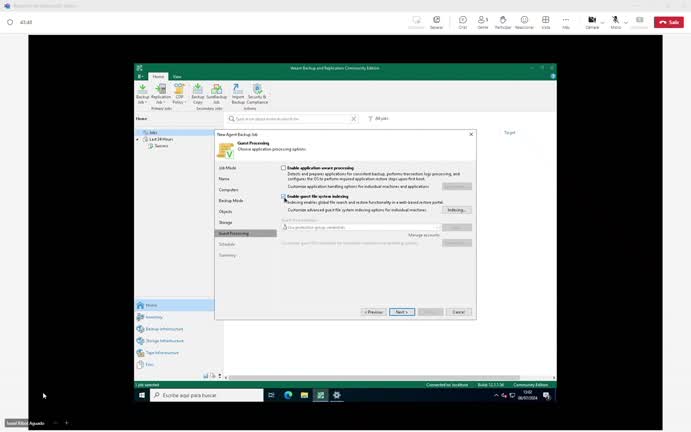The width and height of the screenshot is (691, 432).
Task: Launch Microsoft Edge from the taskbar
Action: (x=288, y=395)
